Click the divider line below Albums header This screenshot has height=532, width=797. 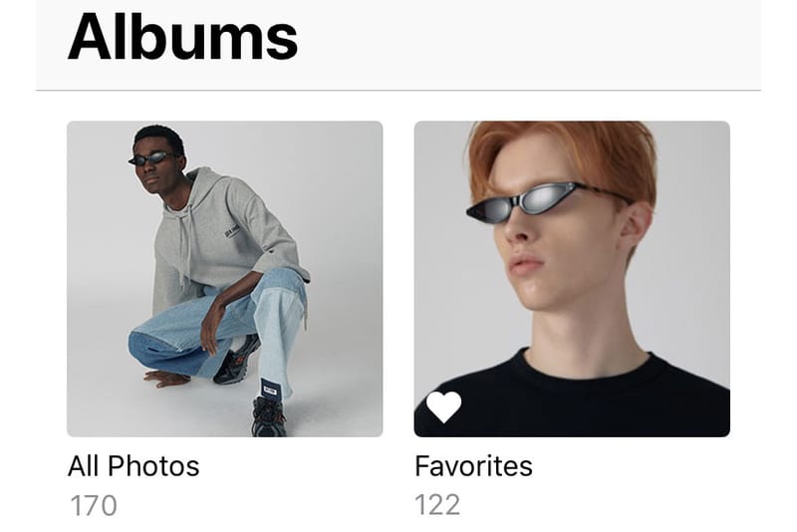(x=398, y=91)
